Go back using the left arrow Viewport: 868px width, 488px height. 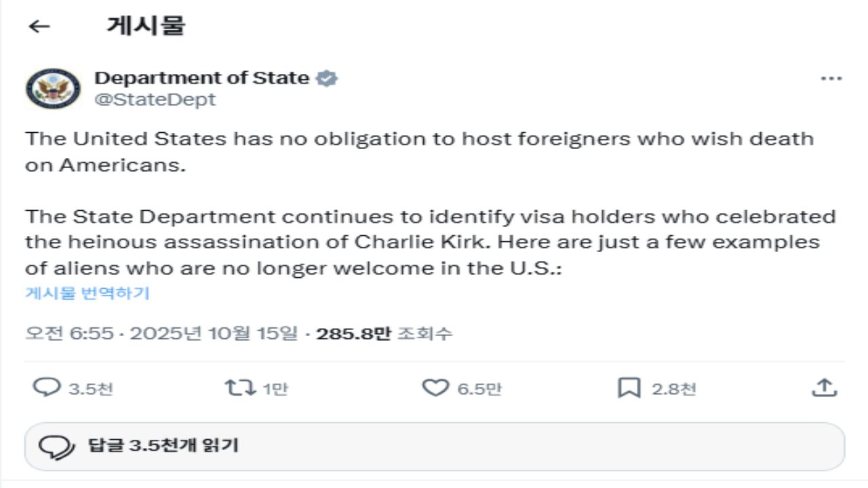click(39, 26)
